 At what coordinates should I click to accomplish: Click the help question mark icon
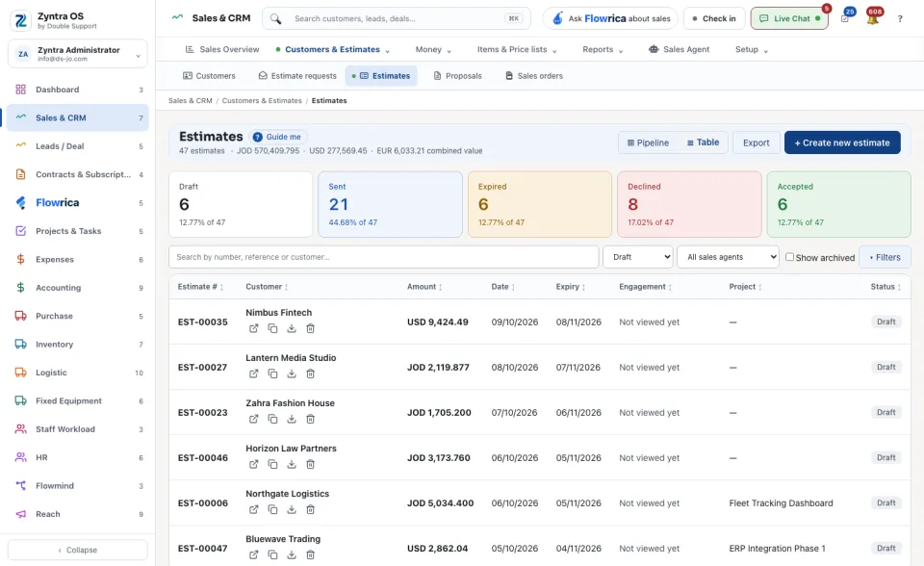click(x=900, y=19)
